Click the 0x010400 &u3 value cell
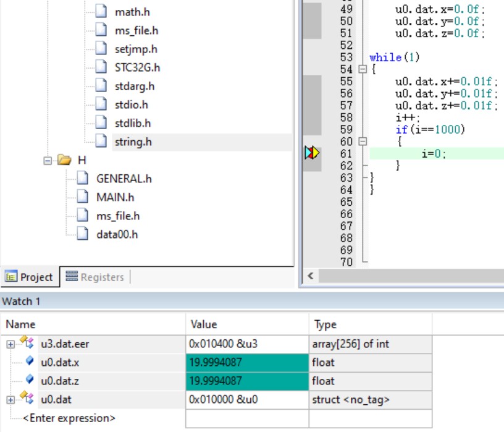Screen dimensions: 504x432 point(247,344)
